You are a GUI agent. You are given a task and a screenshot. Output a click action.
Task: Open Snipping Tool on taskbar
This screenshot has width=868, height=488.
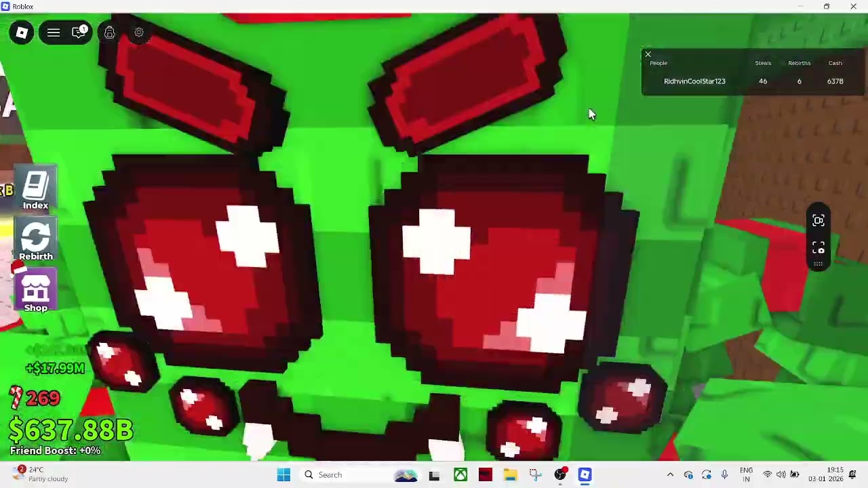pos(535,475)
